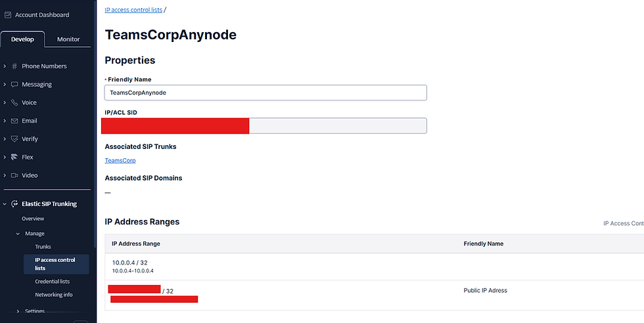The width and height of the screenshot is (644, 323).
Task: Expand the Settings submenu chevron
Action: point(18,311)
